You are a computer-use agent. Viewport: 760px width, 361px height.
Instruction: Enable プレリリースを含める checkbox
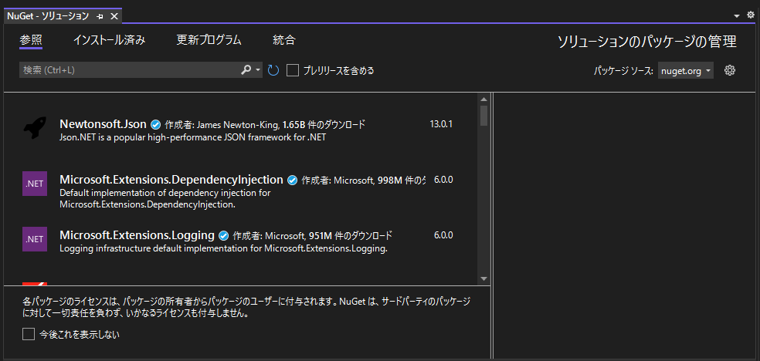(x=292, y=71)
